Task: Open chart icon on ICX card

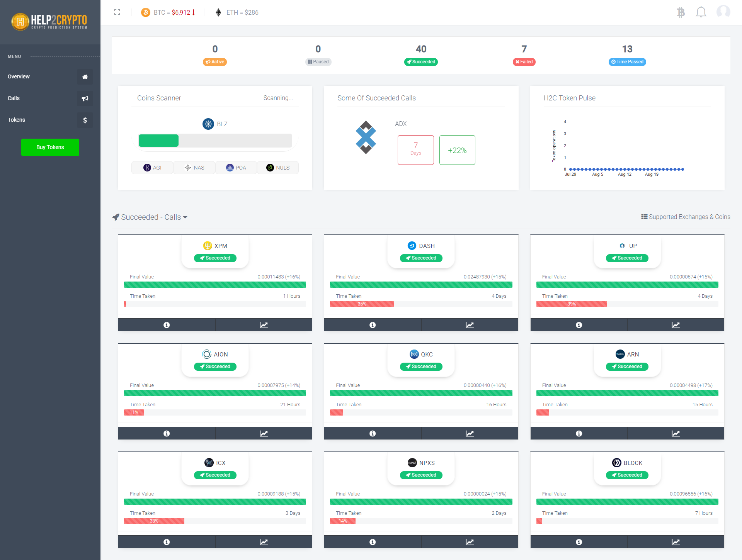Action: coord(264,542)
